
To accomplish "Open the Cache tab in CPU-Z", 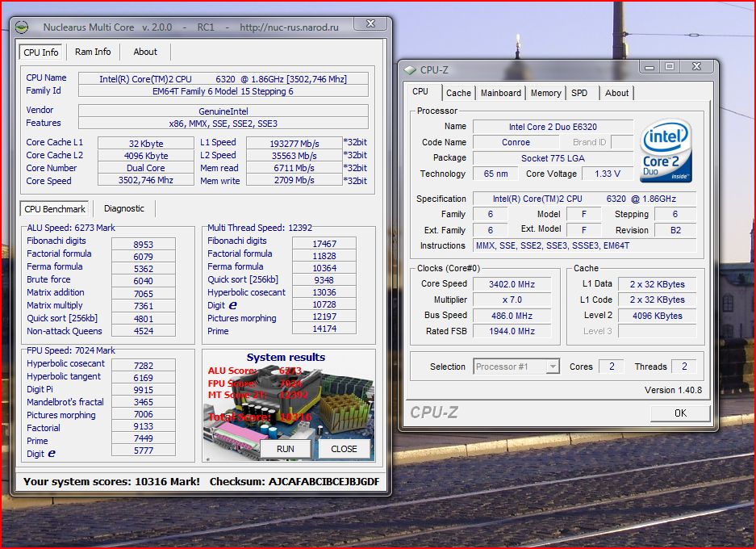I will click(x=458, y=93).
